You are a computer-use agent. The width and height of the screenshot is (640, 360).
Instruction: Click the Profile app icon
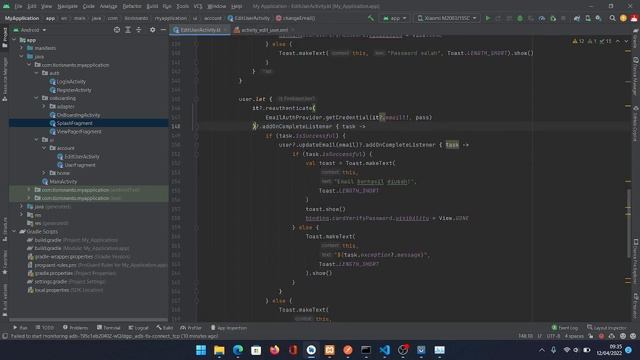542,18
